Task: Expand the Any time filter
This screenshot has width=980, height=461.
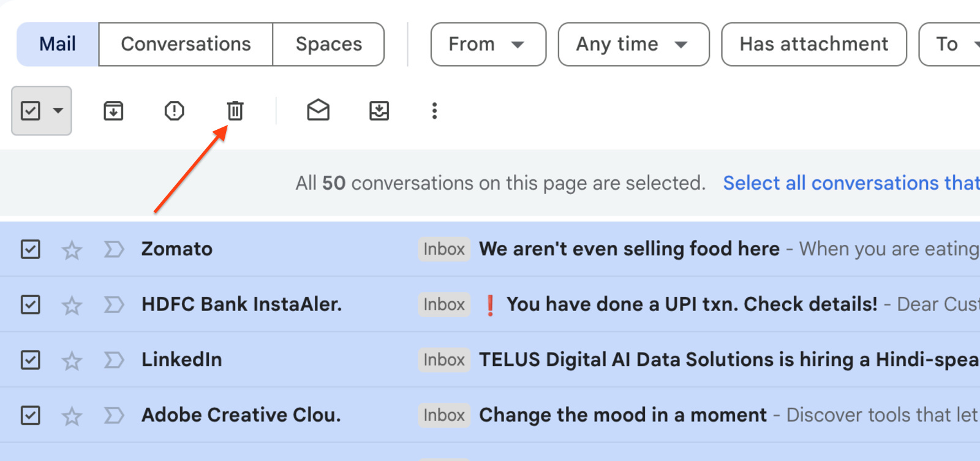Action: [x=633, y=43]
